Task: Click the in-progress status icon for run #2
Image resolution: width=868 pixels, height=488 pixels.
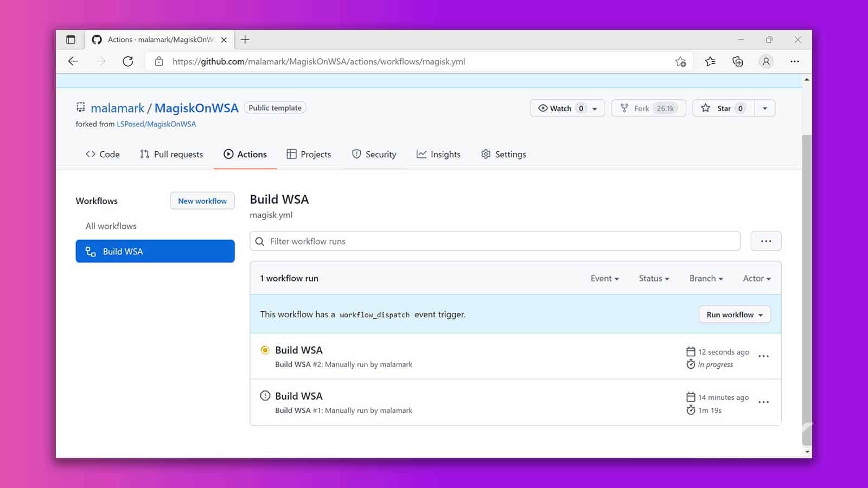Action: pos(265,350)
